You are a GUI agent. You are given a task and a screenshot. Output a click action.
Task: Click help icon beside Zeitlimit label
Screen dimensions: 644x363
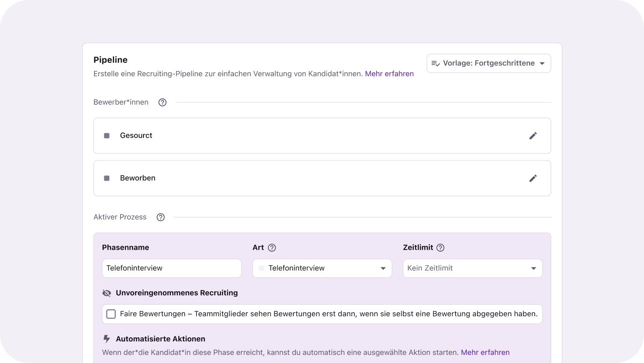point(440,248)
